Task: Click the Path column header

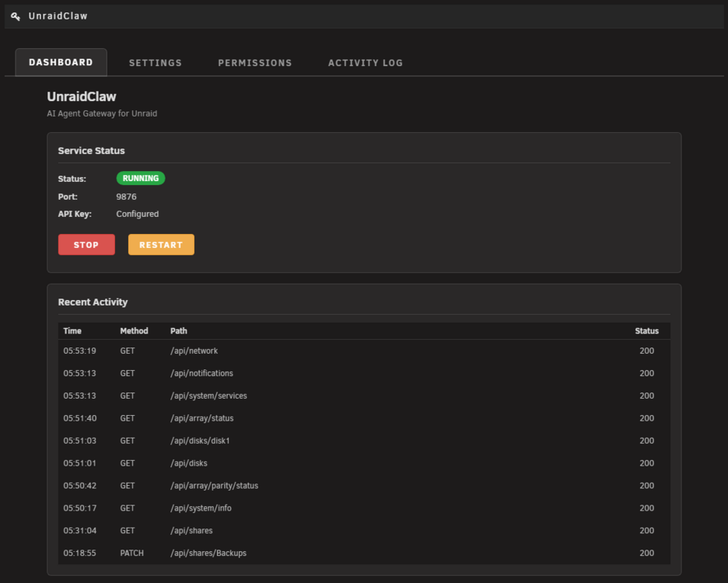Action: click(179, 331)
